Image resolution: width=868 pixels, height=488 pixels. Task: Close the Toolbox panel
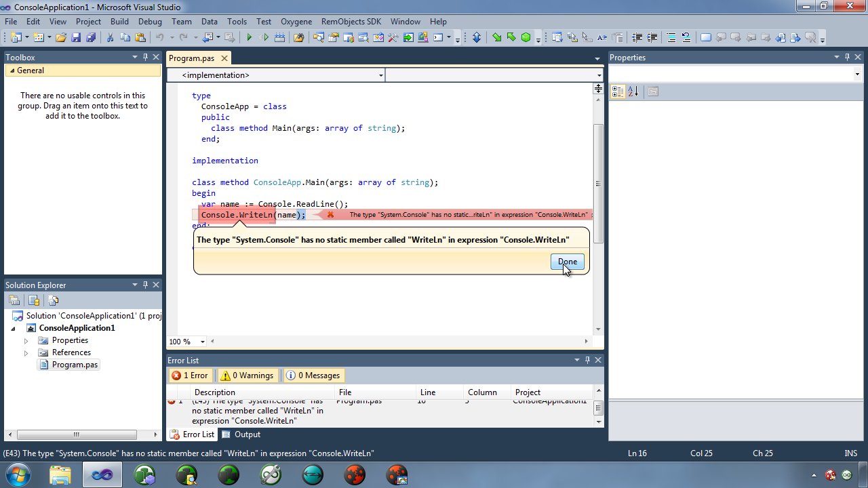point(156,58)
